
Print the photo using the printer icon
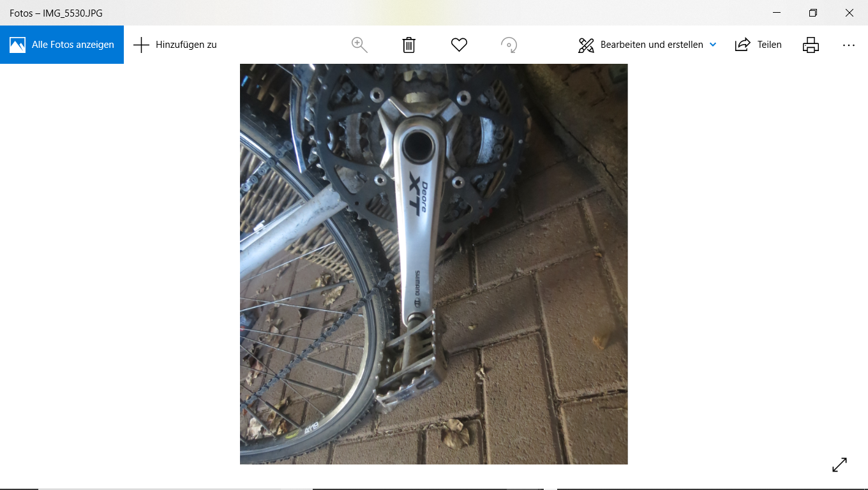[x=811, y=45]
